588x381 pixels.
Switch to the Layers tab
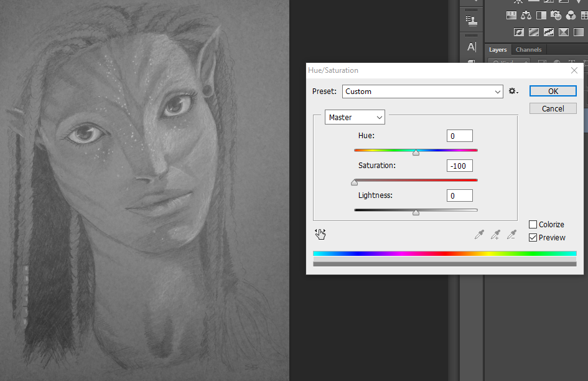[498, 50]
